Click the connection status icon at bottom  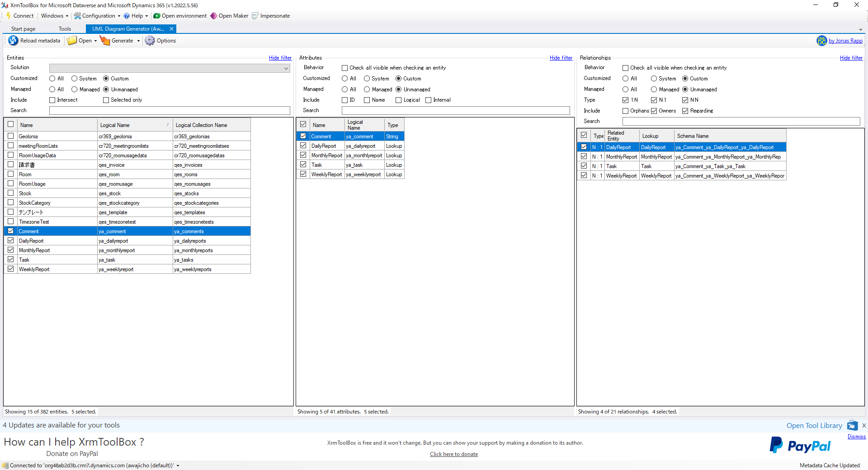[5, 465]
